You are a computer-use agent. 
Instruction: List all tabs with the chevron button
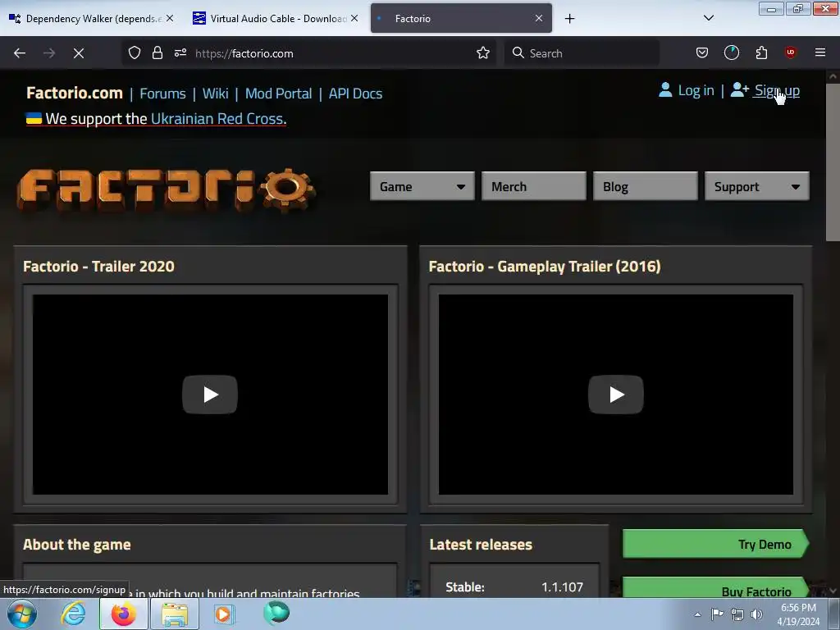(708, 18)
